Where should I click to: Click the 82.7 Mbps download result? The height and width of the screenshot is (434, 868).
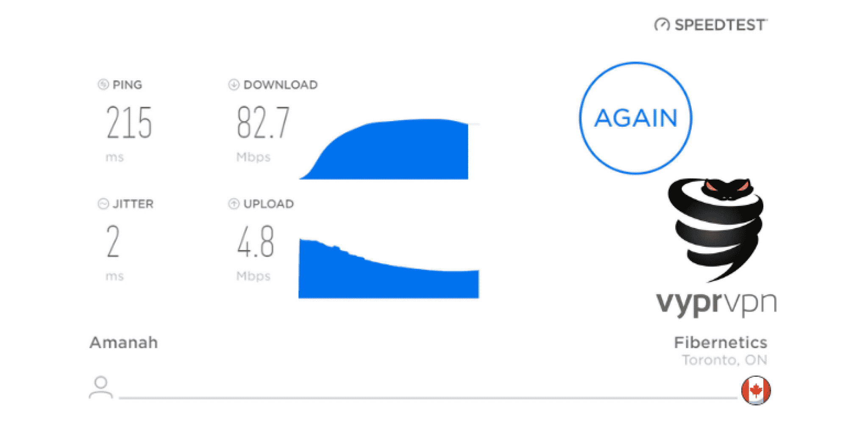263,122
